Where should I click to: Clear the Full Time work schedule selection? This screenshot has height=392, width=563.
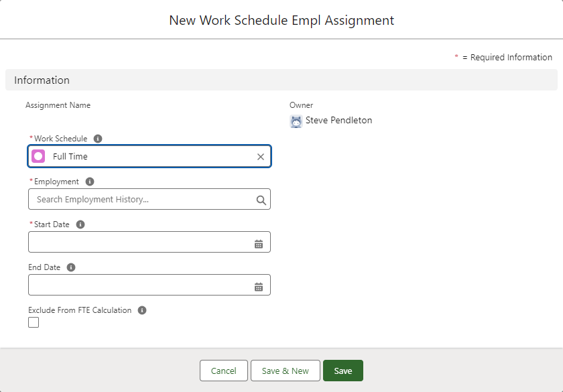(261, 157)
